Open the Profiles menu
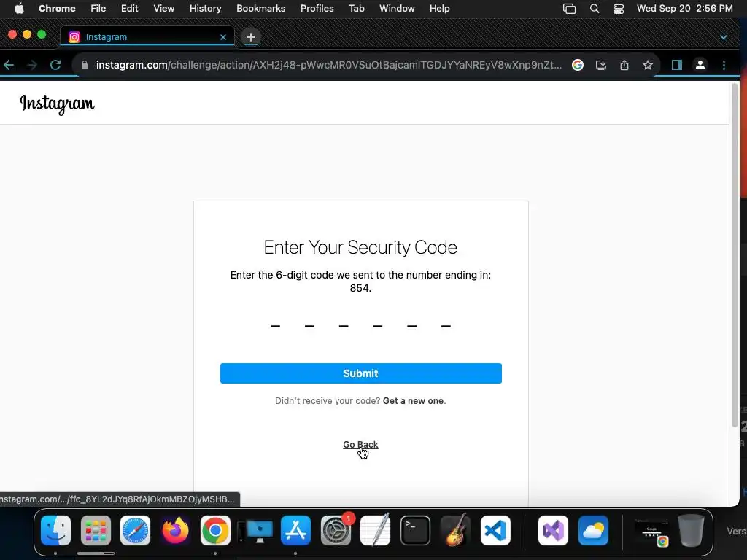 [317, 8]
